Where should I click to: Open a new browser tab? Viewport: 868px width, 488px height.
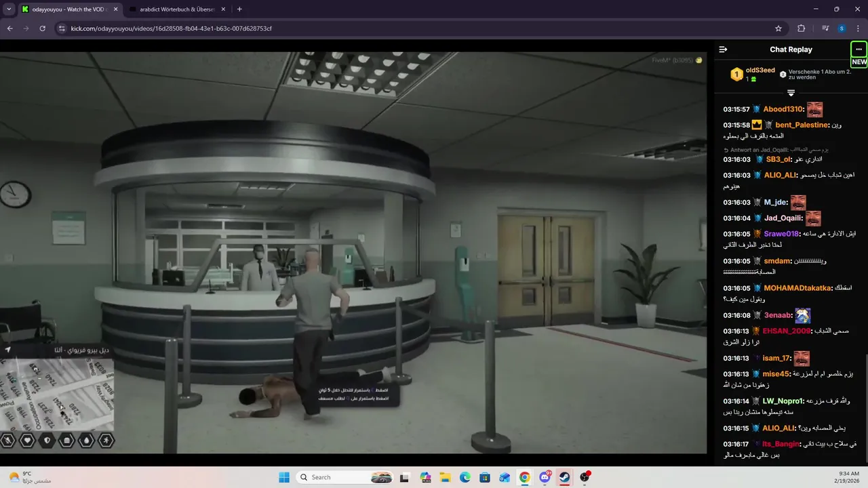click(239, 9)
